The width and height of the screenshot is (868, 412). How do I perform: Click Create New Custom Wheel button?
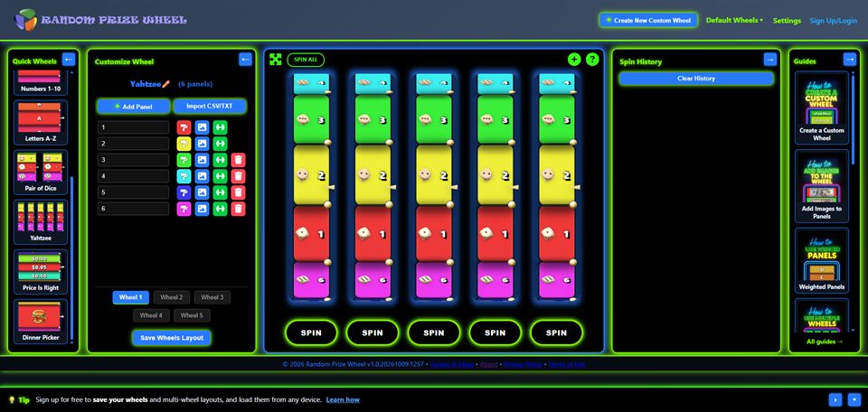648,20
